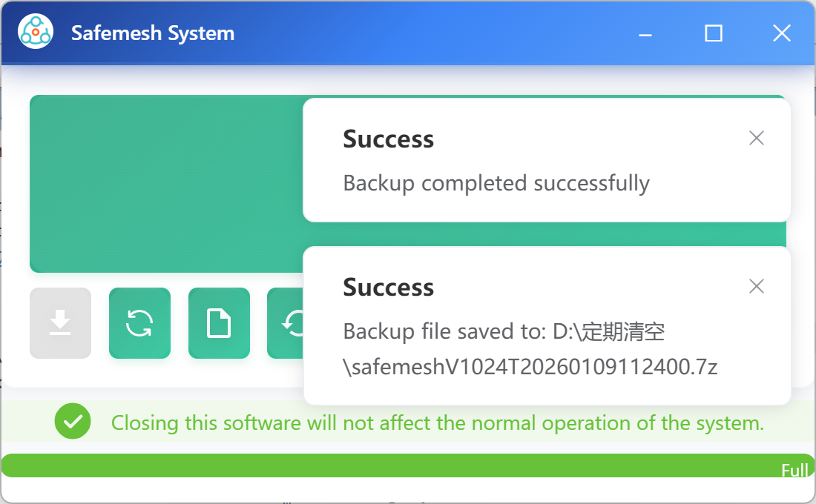Click the "Closing this software" status message
The image size is (816, 504).
click(437, 423)
